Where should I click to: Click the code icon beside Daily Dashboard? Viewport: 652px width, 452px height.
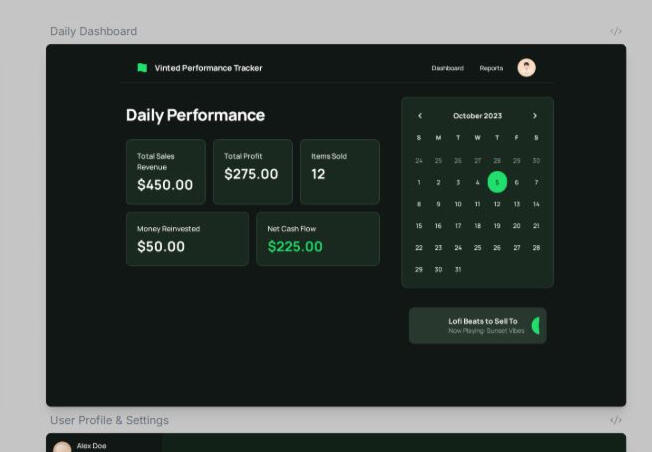(616, 31)
